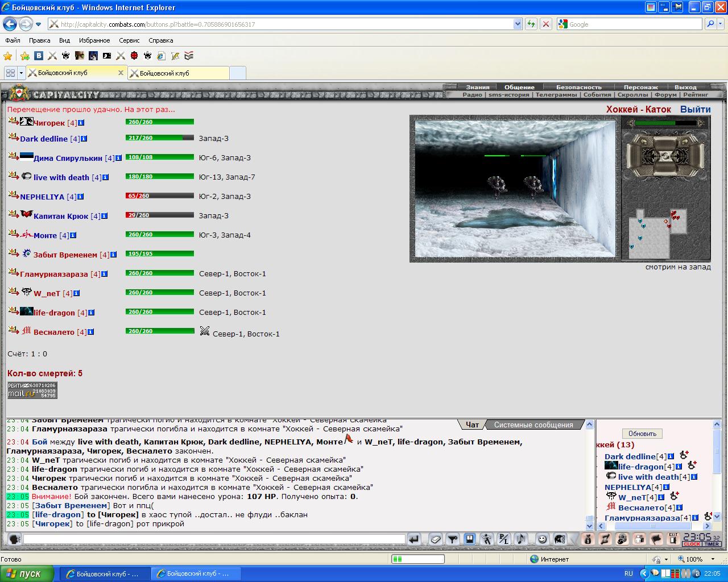
Task: Click the Выйти link
Action: pyautogui.click(x=695, y=109)
